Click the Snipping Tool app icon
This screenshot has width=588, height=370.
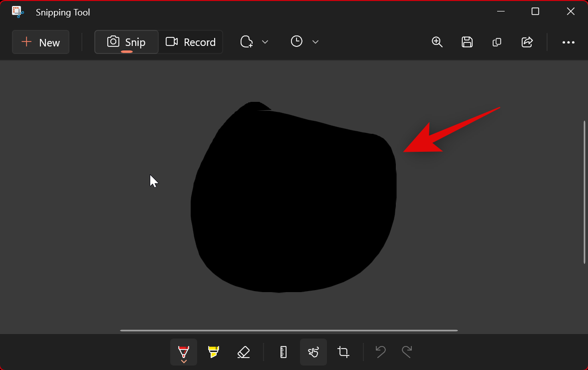tap(17, 12)
